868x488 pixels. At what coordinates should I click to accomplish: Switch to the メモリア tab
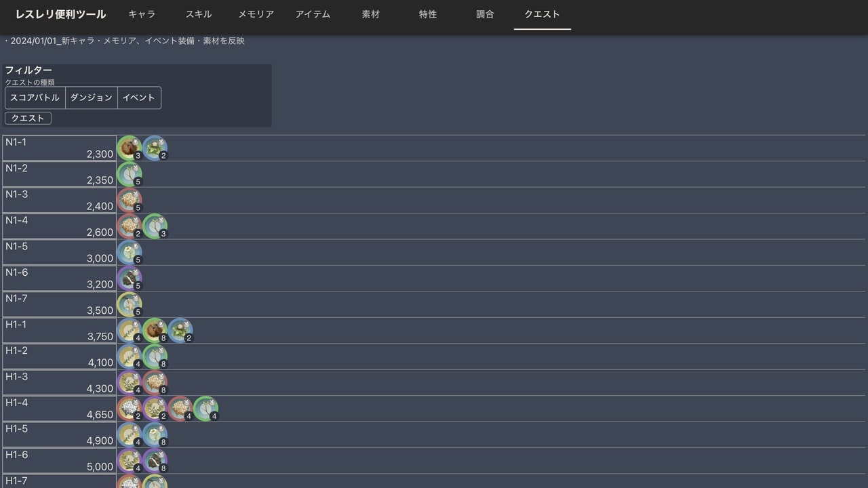pyautogui.click(x=256, y=14)
